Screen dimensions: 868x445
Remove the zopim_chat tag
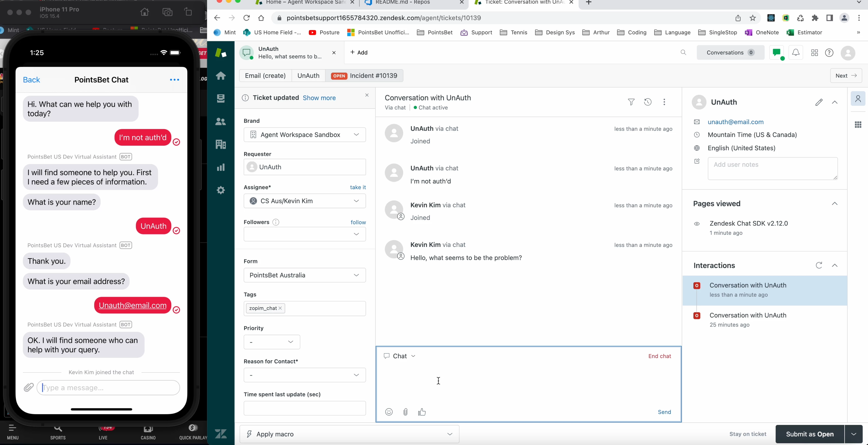click(x=280, y=308)
